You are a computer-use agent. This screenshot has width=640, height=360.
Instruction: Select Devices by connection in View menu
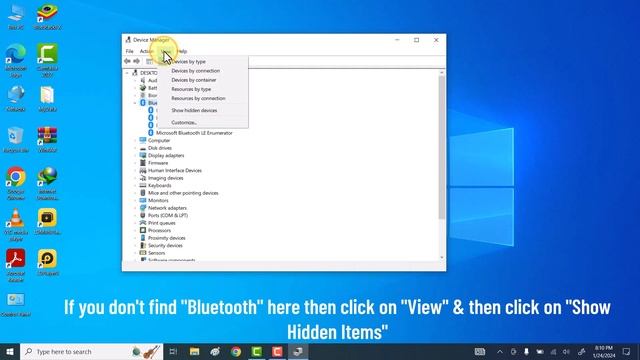[196, 71]
